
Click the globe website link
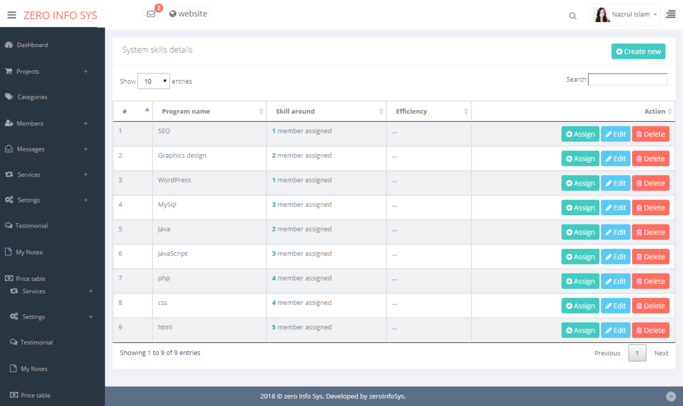(x=188, y=14)
